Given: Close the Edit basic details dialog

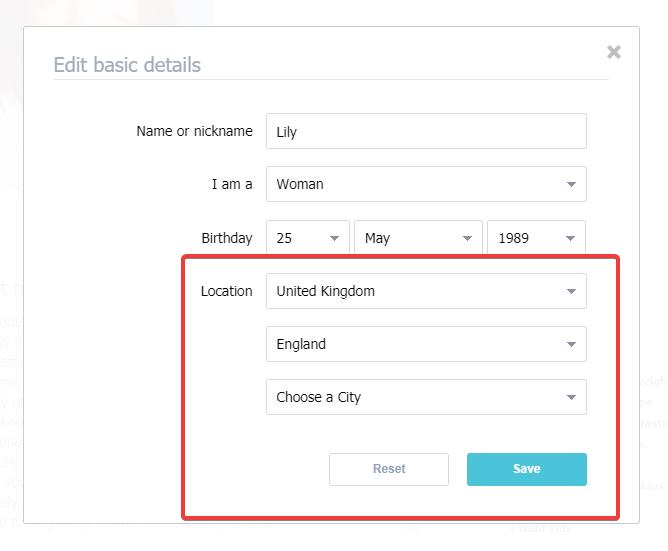Looking at the screenshot, I should pos(614,52).
